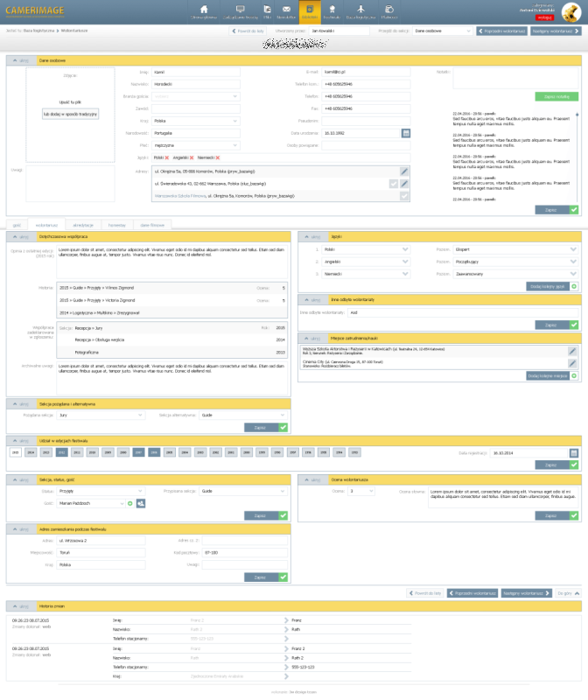Viewport: 588px width, 700px height.
Task: Toggle the 2015 festival edition box
Action: coord(16,453)
